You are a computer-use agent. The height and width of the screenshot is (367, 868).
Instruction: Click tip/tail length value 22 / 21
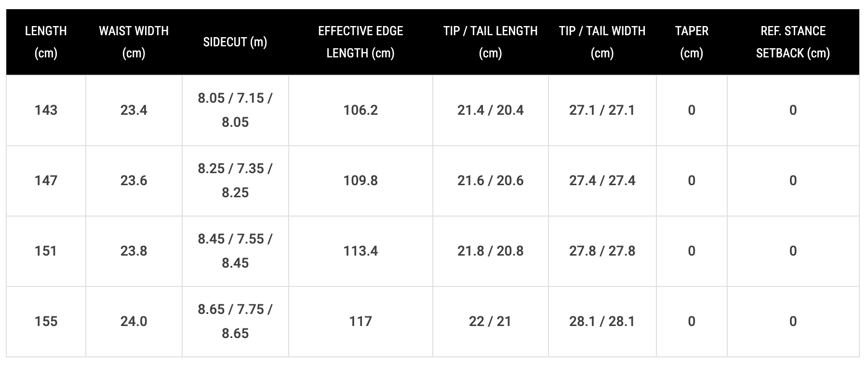point(491,322)
